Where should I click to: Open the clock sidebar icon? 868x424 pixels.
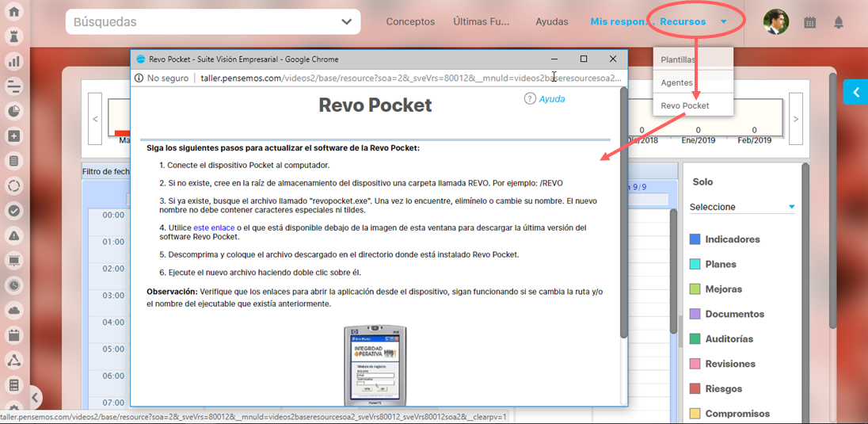[x=13, y=285]
